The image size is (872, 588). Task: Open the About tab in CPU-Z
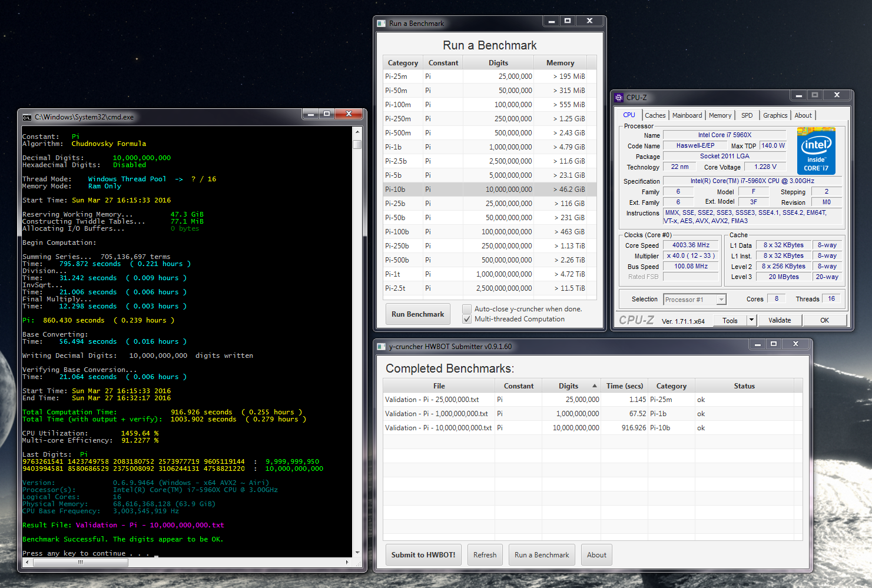pyautogui.click(x=803, y=116)
